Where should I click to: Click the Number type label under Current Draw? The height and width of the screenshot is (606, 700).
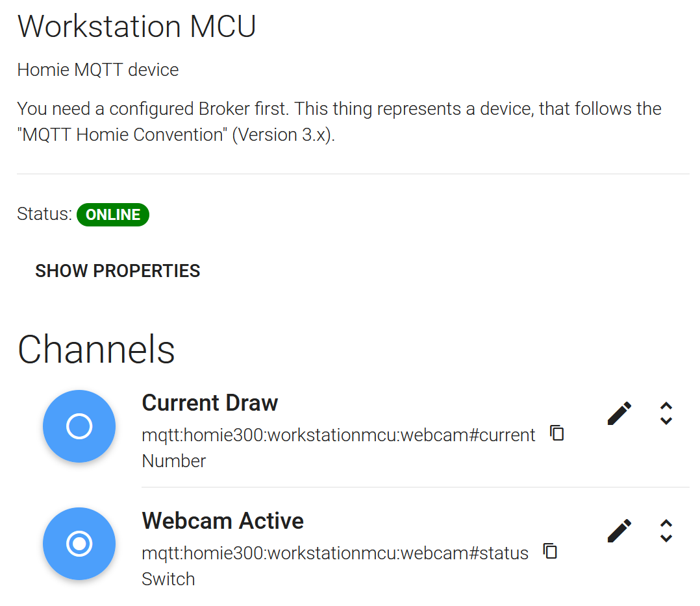(x=173, y=461)
